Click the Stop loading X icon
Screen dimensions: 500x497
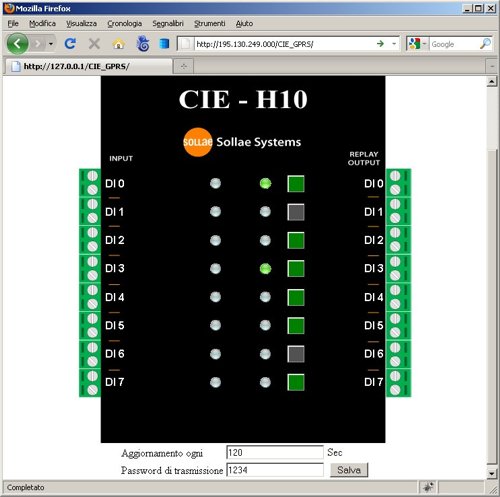[x=94, y=44]
